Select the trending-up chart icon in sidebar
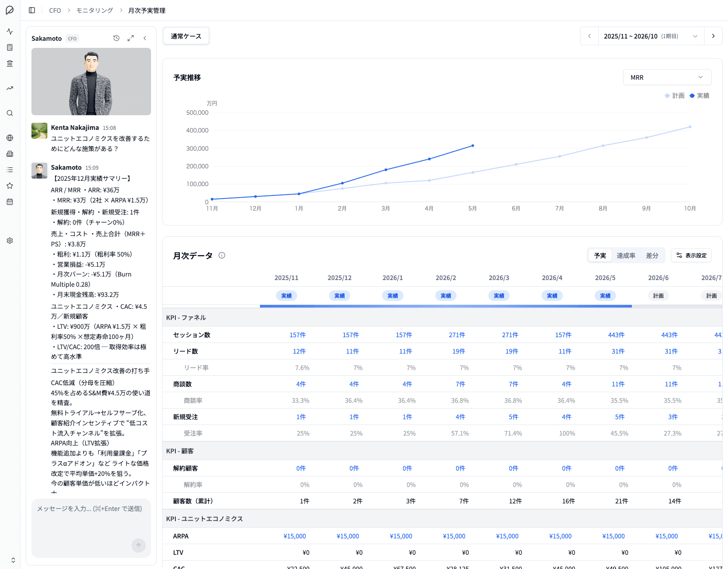Viewport: 728px width, 569px height. (9, 88)
